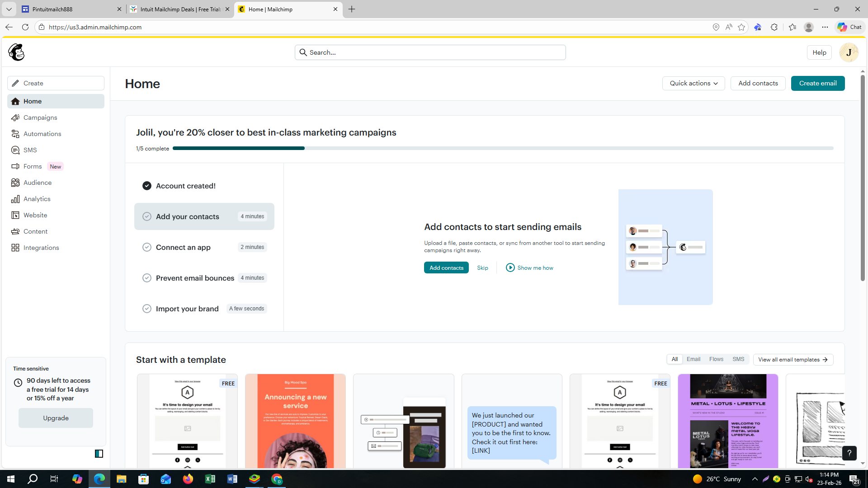Open Copilot Chat in the browser
The image size is (868, 488).
pyautogui.click(x=849, y=27)
